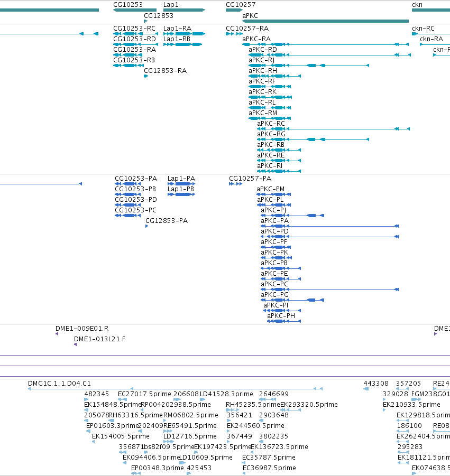Select EST DMG1C.1_1.D04.C1
This screenshot has width=450, height=476.
[59, 384]
